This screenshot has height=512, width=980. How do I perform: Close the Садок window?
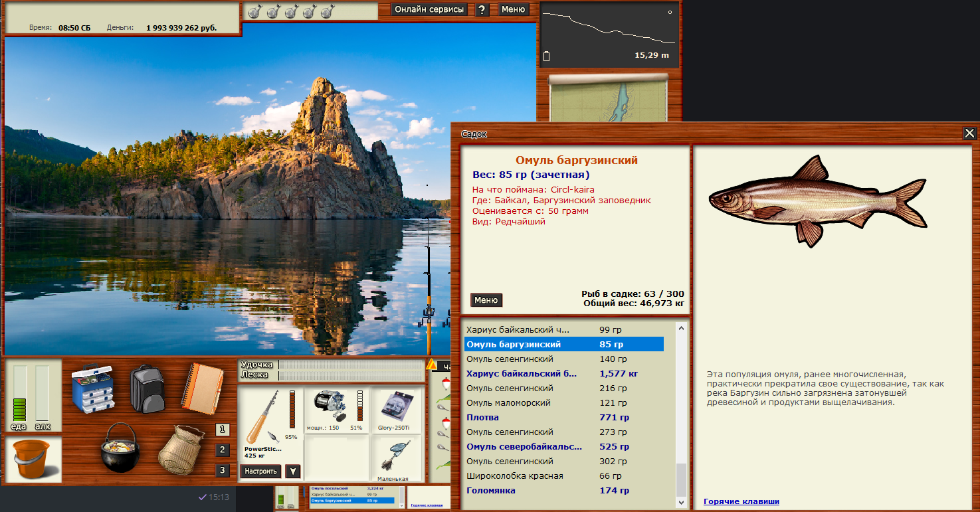pos(970,133)
